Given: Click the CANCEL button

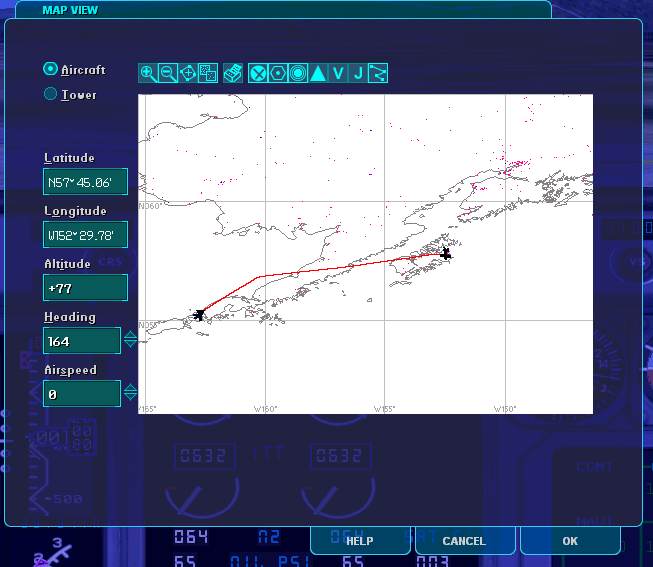Looking at the screenshot, I should tap(464, 541).
